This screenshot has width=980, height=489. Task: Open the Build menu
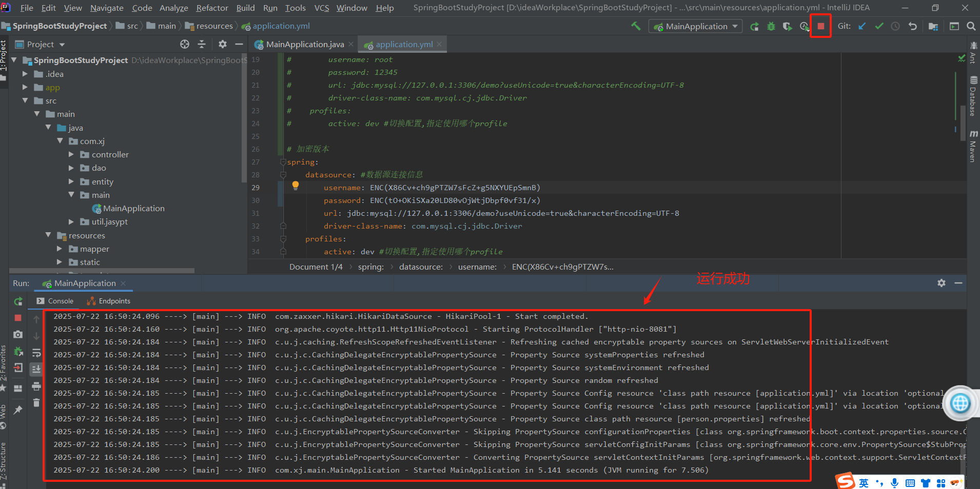coord(245,8)
